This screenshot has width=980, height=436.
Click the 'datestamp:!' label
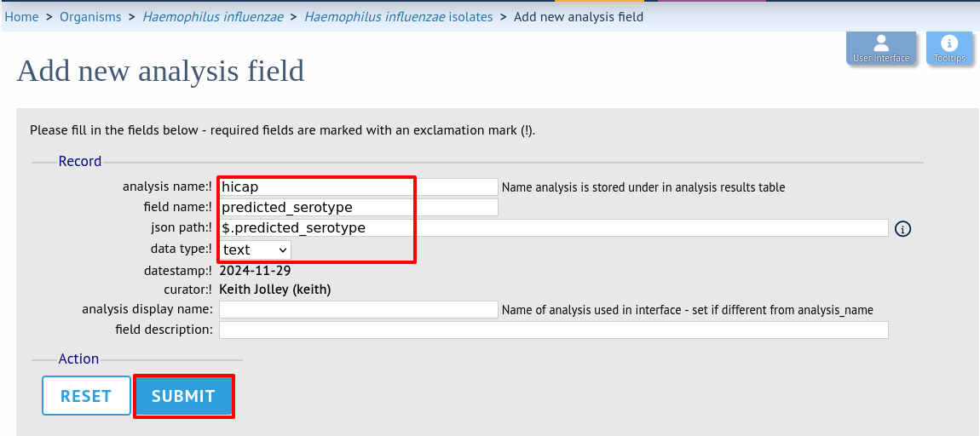point(178,271)
